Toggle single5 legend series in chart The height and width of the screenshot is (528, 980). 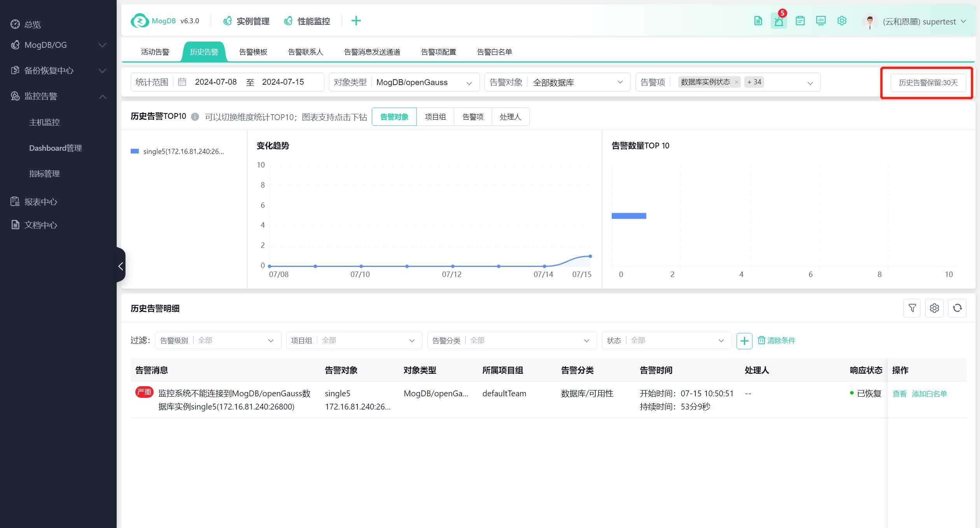178,152
